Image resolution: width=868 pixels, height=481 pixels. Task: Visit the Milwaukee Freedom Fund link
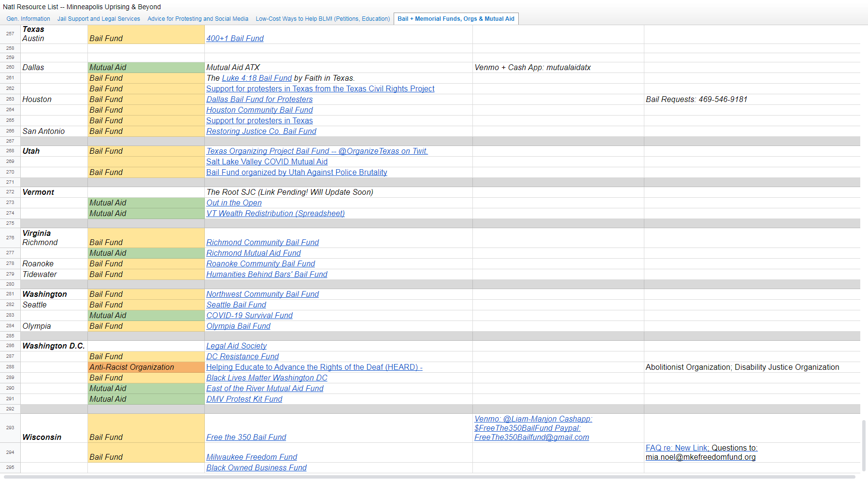[x=252, y=457]
